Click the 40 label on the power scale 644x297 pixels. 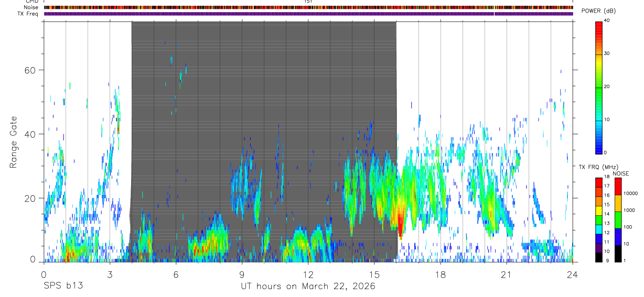(x=607, y=21)
